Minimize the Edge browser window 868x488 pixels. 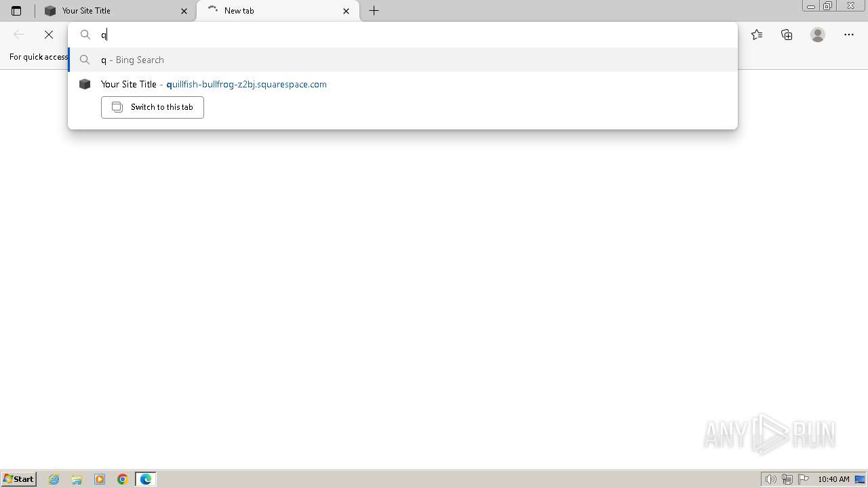pos(811,6)
